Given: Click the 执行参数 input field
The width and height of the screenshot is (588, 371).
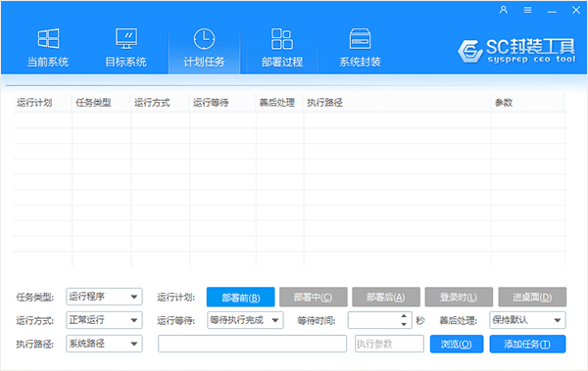Looking at the screenshot, I should point(389,344).
